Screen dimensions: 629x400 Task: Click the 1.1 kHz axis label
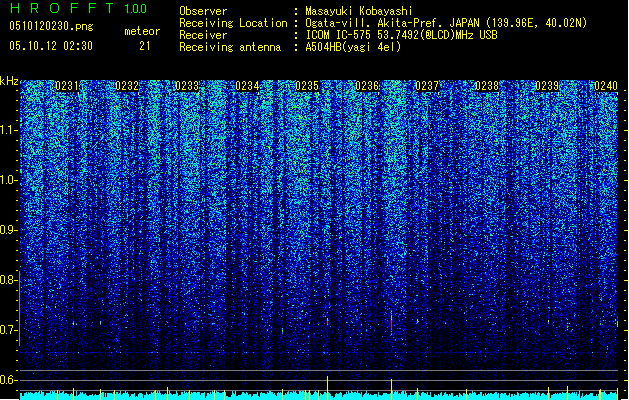pos(8,130)
